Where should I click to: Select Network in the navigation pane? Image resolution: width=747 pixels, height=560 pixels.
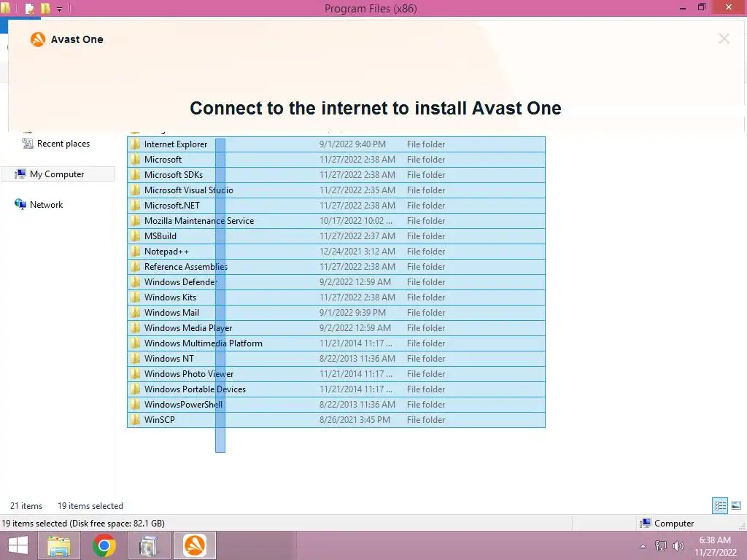pyautogui.click(x=46, y=204)
